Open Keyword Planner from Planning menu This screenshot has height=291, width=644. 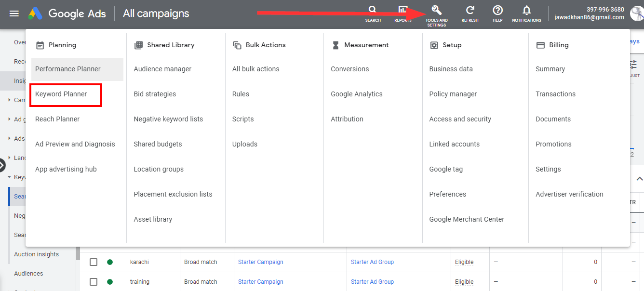[61, 94]
